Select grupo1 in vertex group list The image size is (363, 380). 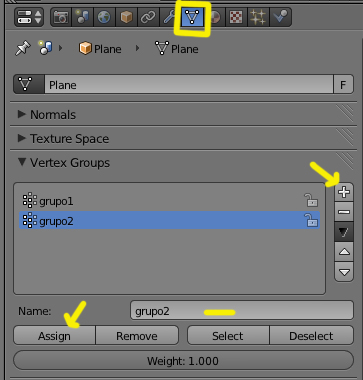[x=169, y=201]
